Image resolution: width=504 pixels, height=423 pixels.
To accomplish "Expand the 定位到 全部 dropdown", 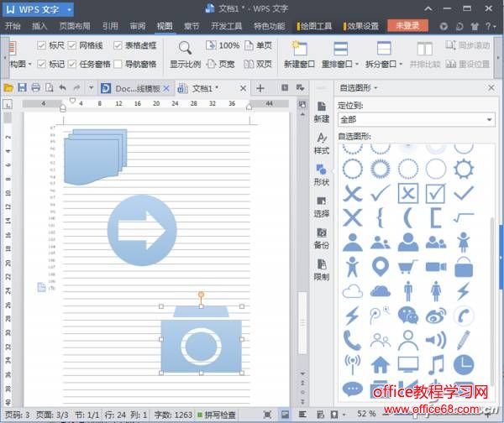I will click(489, 120).
